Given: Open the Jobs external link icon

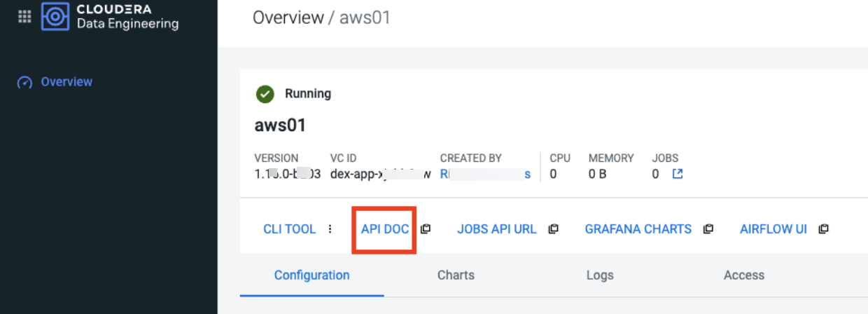Looking at the screenshot, I should pos(677,175).
